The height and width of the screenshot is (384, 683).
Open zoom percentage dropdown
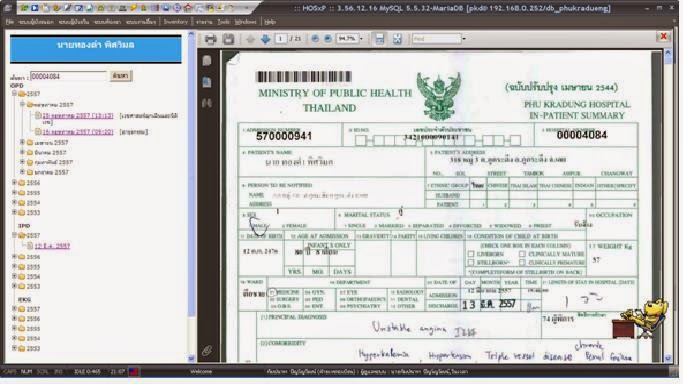coord(361,39)
